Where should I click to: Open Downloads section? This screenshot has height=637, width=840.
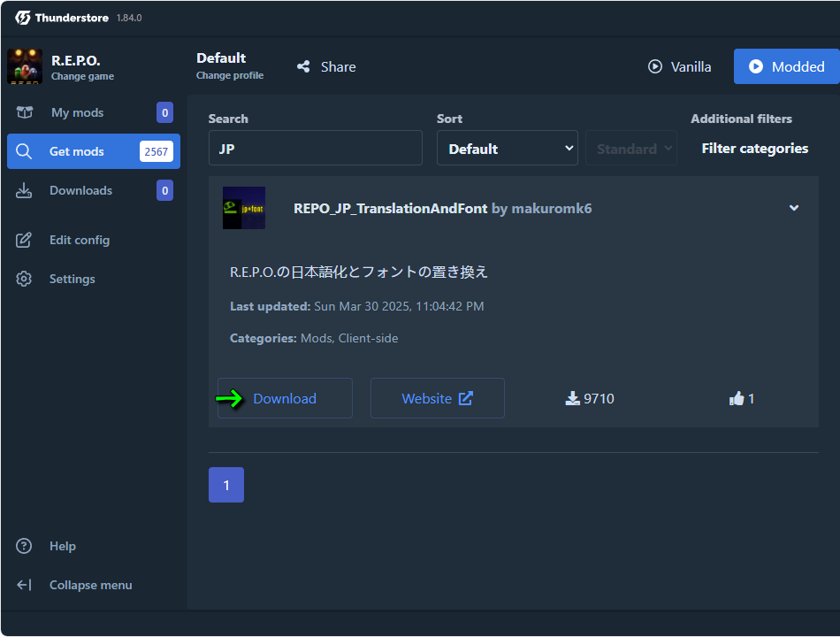[x=94, y=190]
